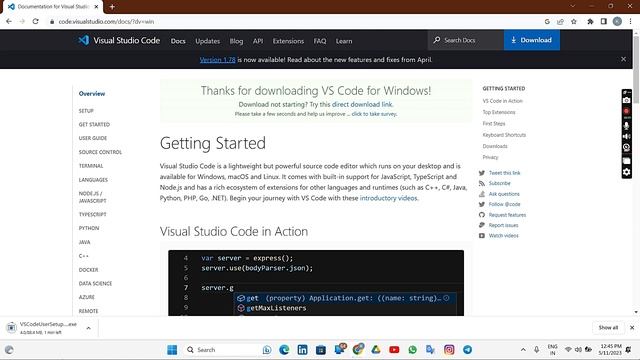Open recorder settings gear icon
Screen dimensions: 640x360
[627, 172]
